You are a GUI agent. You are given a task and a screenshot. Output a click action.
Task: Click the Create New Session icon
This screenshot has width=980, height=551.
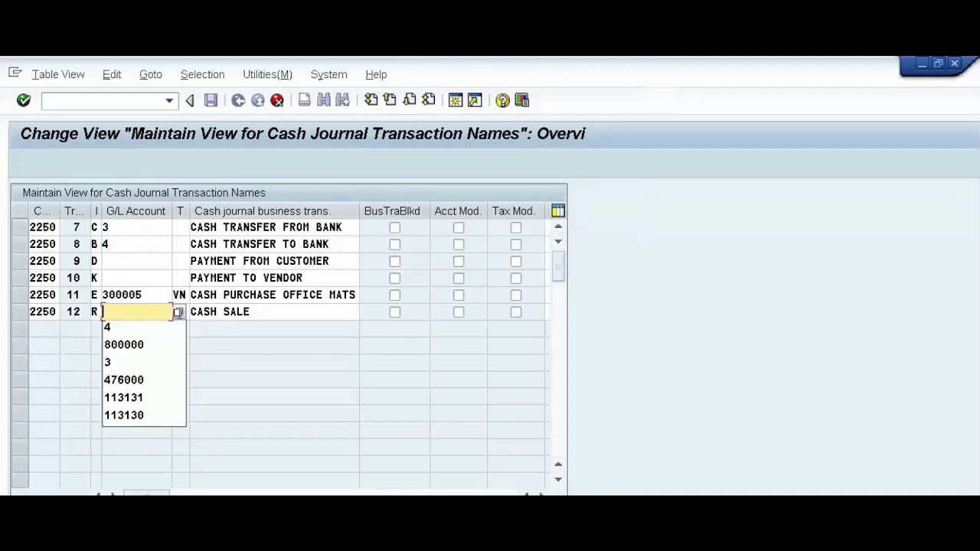[x=456, y=100]
